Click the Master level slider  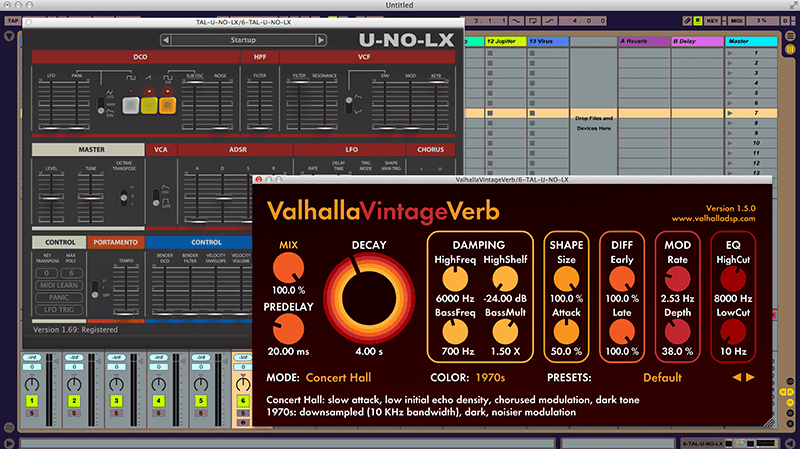tap(52, 196)
